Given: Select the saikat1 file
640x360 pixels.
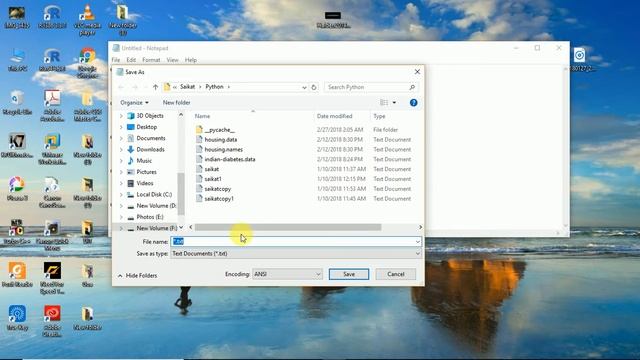Looking at the screenshot, I should click(213, 179).
